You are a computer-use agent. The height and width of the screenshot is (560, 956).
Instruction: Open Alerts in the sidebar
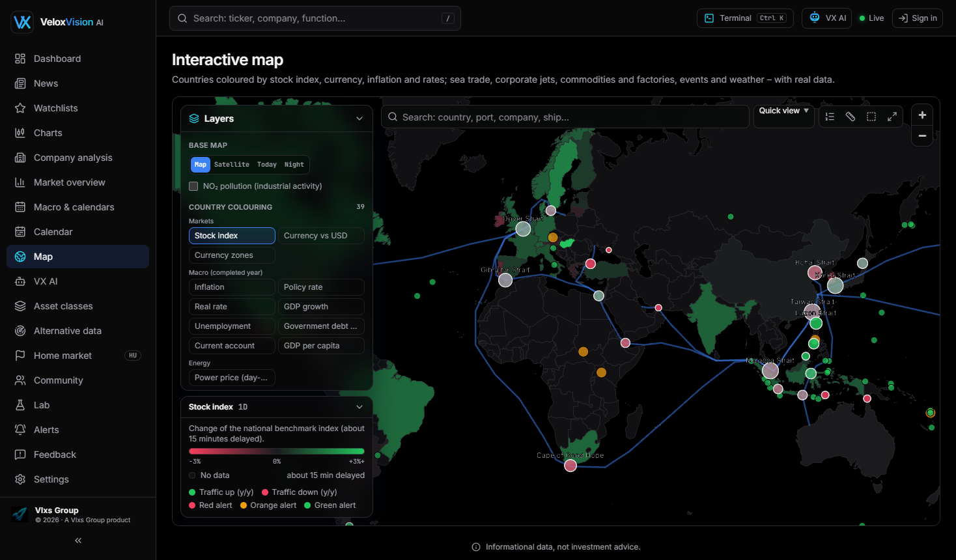[78, 430]
